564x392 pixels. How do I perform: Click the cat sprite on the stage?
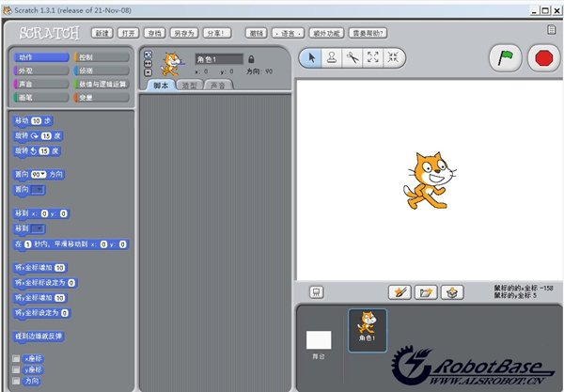point(429,180)
